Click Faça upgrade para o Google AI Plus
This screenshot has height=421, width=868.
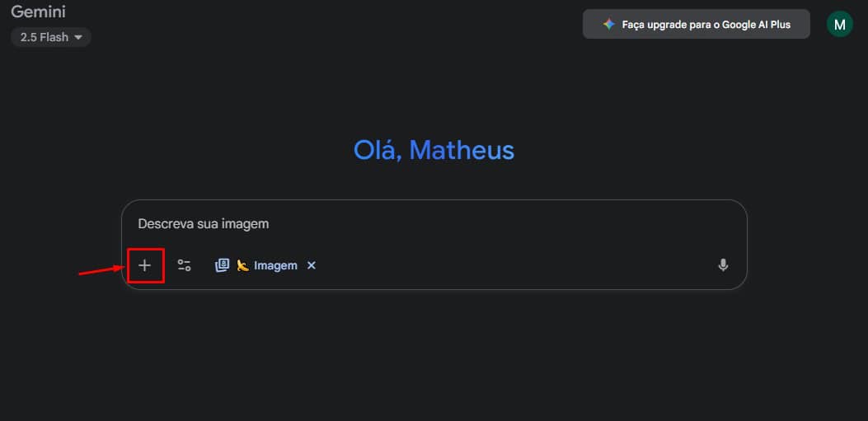coord(706,25)
